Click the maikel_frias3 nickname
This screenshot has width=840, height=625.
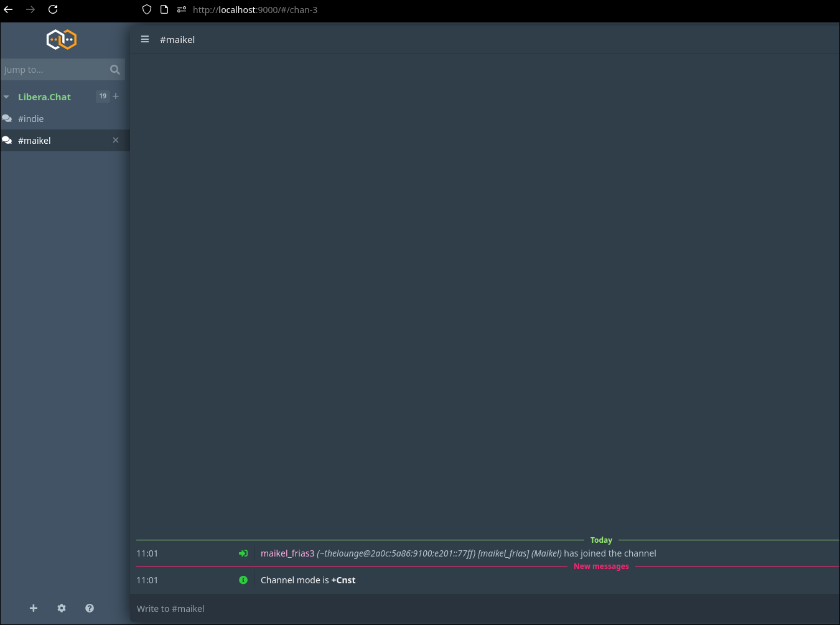click(287, 553)
